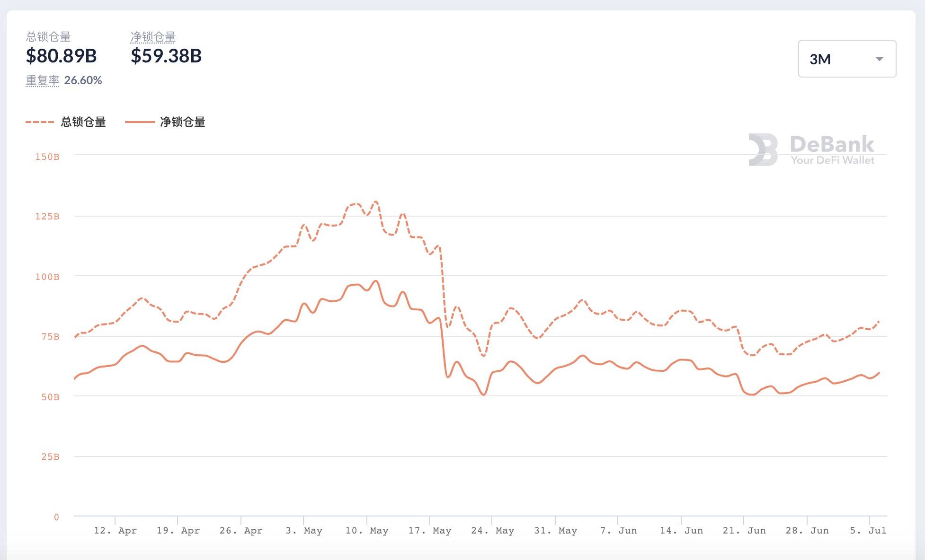
Task: Click the 10. May x-axis label
Action: coord(366,531)
